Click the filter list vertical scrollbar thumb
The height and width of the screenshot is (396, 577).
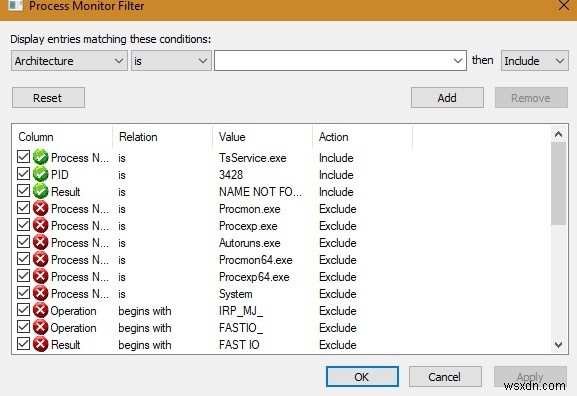coord(558,183)
